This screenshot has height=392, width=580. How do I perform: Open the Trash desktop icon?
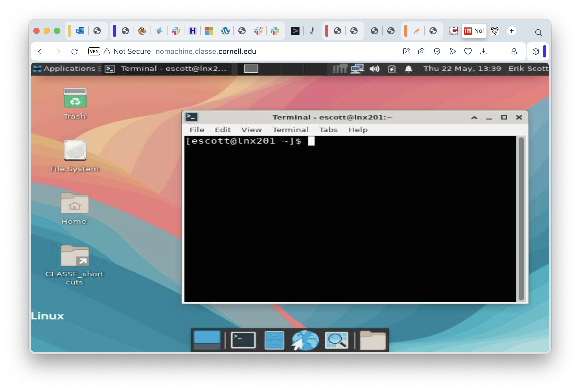[75, 99]
